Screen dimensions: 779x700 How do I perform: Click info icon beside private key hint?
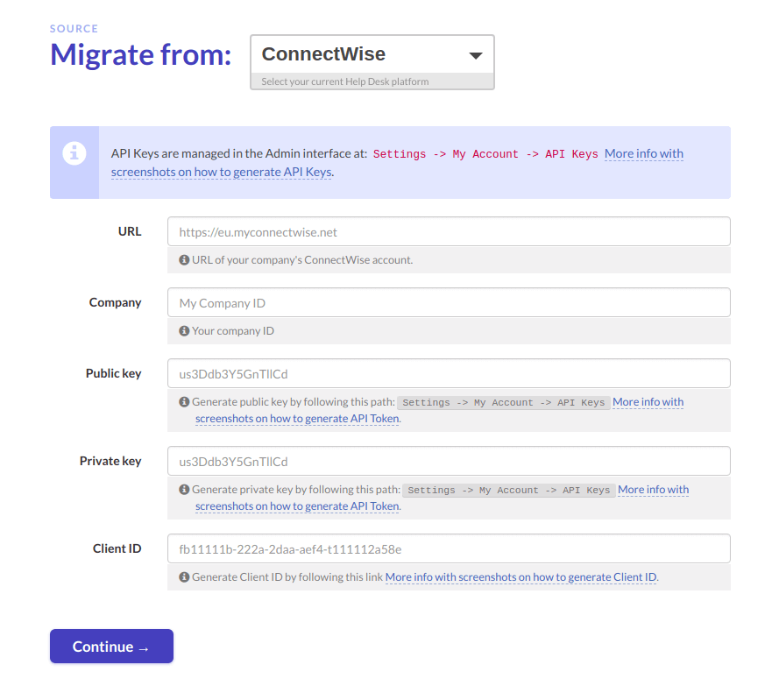pos(184,490)
